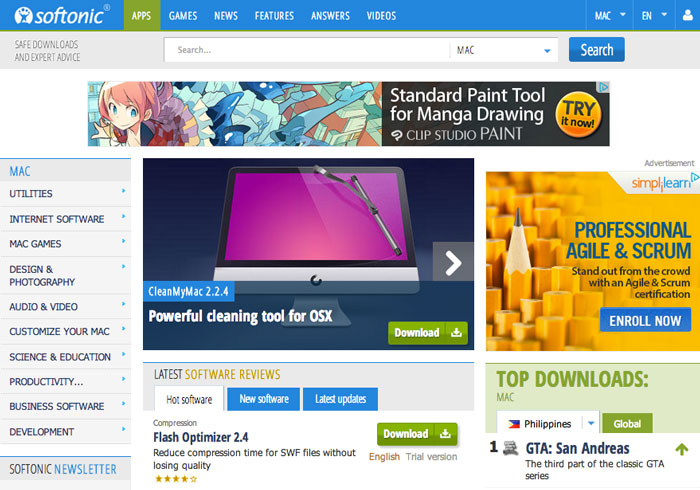Open the MAC dropdown in search bar

[504, 50]
